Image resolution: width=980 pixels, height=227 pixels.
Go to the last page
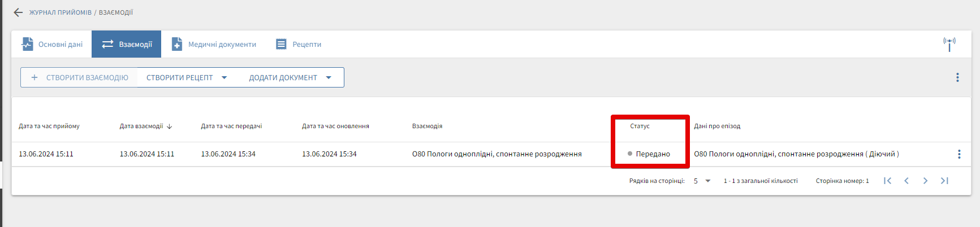click(x=944, y=181)
